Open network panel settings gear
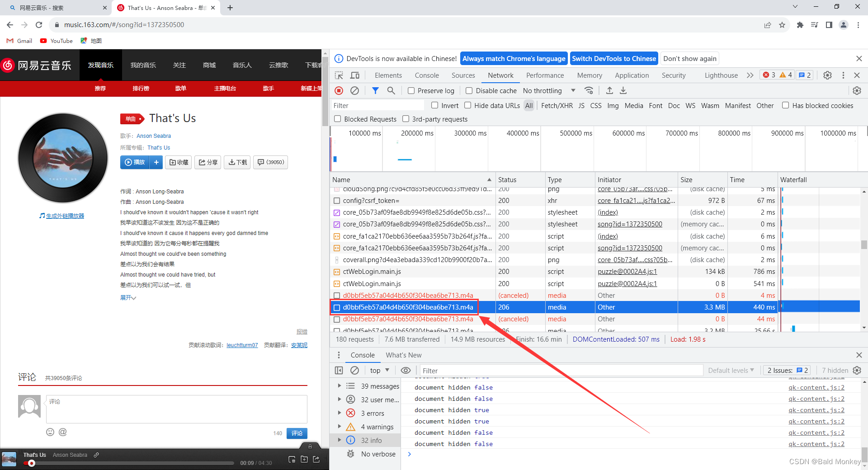The image size is (868, 470). pyautogui.click(x=857, y=91)
